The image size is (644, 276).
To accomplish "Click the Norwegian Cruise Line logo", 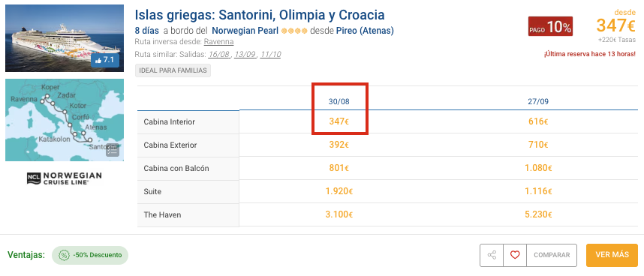I will click(x=65, y=178).
